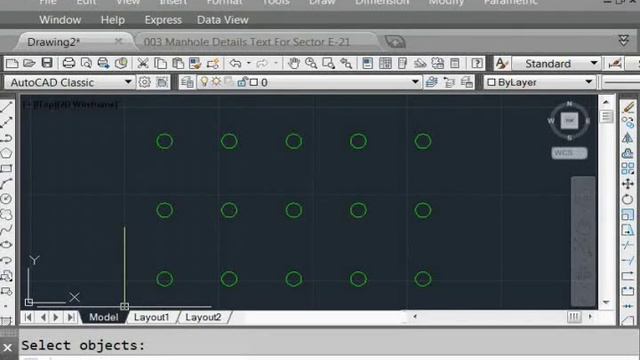Image resolution: width=640 pixels, height=360 pixels.
Task: Switch to 003 Manhole Details drawing tab
Action: [x=247, y=42]
